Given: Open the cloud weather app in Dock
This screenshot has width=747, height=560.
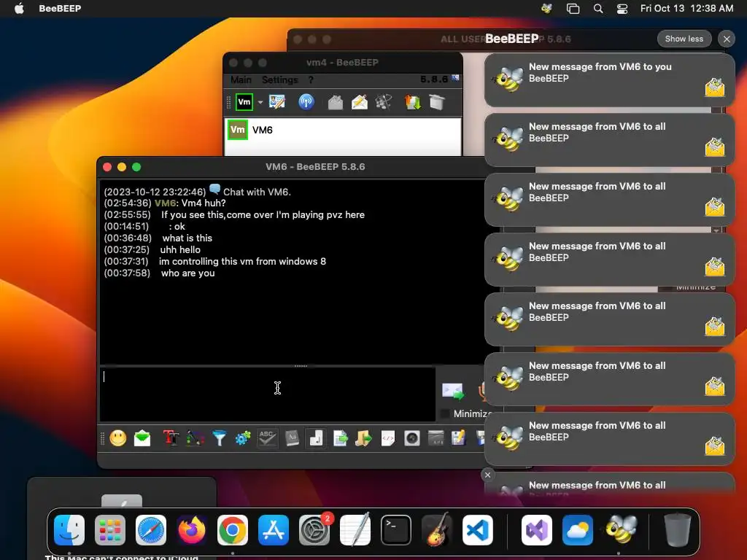Looking at the screenshot, I should [x=578, y=530].
